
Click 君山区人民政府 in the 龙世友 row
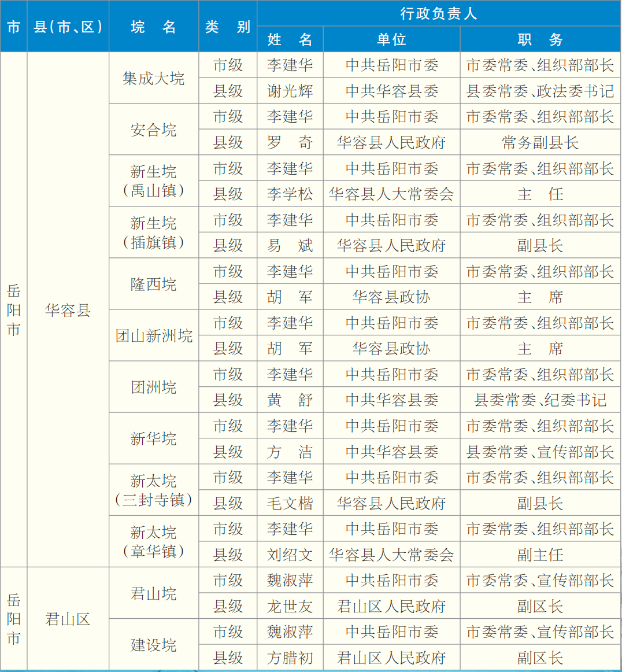(x=391, y=606)
